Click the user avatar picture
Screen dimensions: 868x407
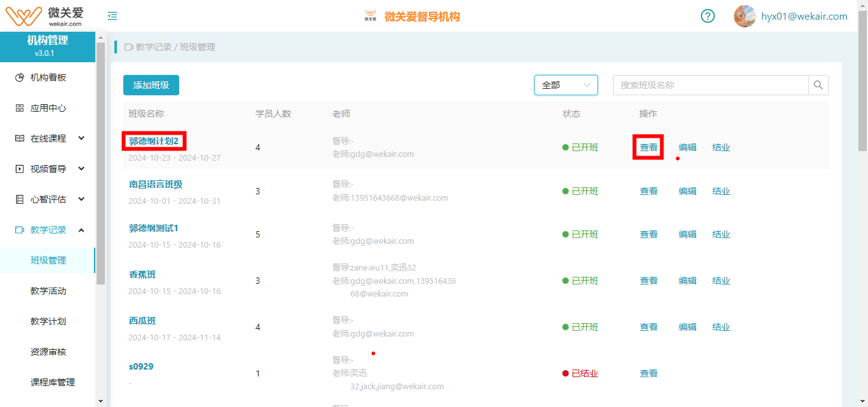pyautogui.click(x=745, y=16)
